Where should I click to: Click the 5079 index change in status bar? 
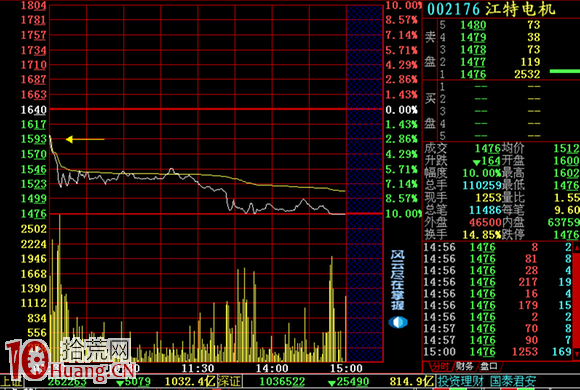pos(134,381)
